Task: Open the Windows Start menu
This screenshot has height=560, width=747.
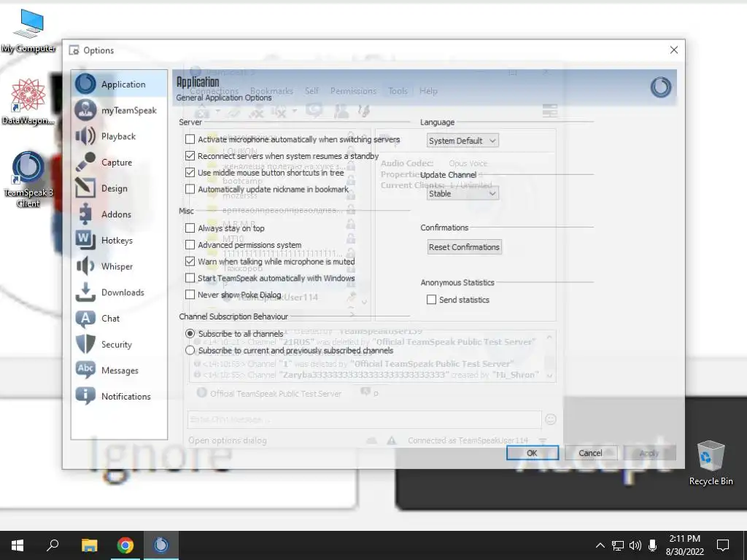Action: click(x=18, y=545)
